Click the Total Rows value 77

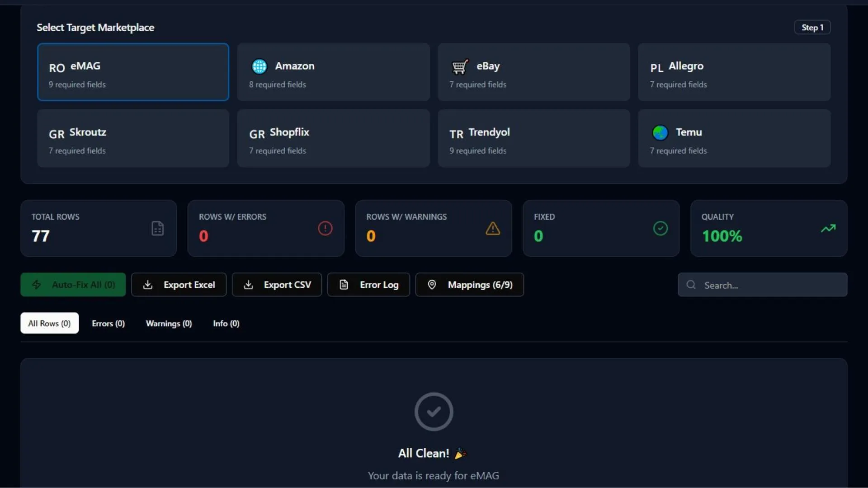[x=40, y=236]
